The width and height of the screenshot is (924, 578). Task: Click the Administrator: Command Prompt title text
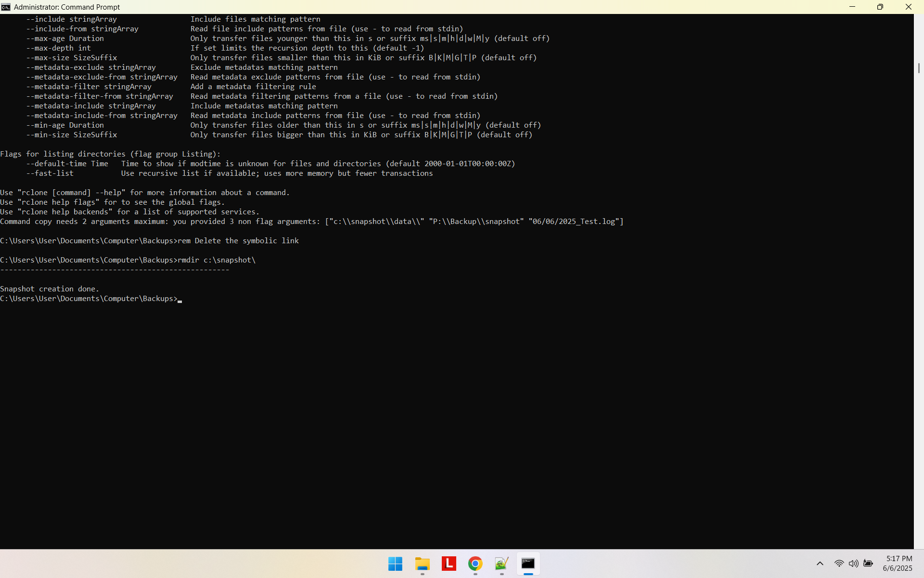[67, 7]
